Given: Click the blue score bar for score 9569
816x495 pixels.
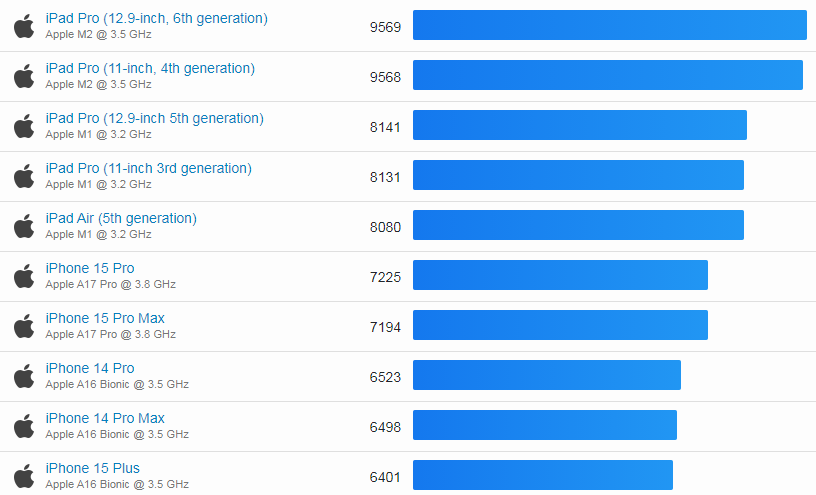Looking at the screenshot, I should pos(609,26).
